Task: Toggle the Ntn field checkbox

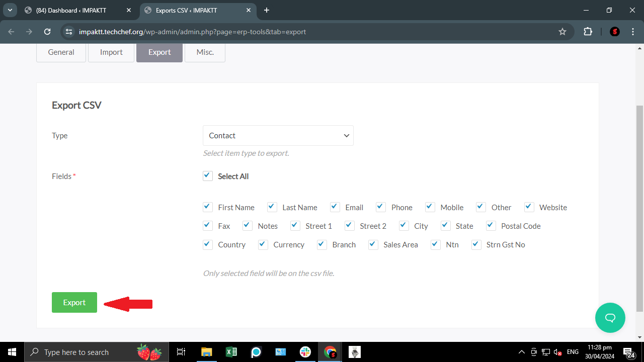Action: click(436, 244)
